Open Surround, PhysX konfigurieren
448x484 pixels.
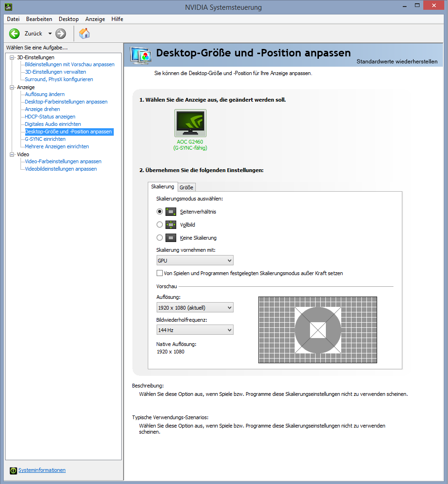59,79
